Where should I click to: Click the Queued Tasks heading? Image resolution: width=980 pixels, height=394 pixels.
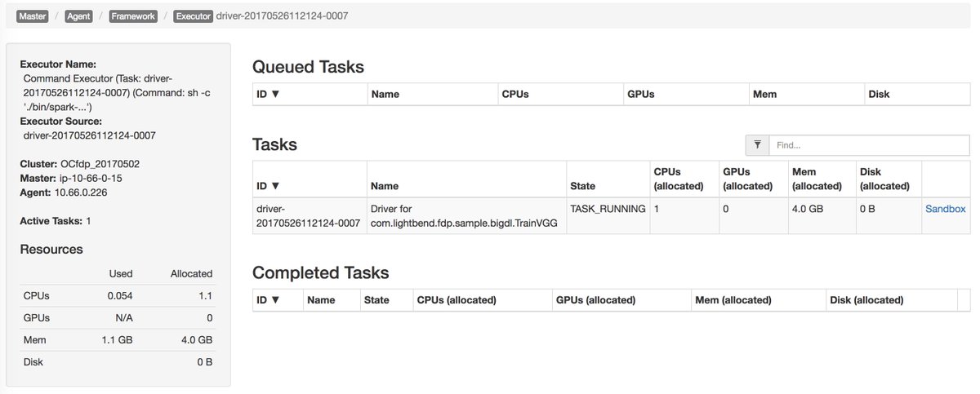308,67
